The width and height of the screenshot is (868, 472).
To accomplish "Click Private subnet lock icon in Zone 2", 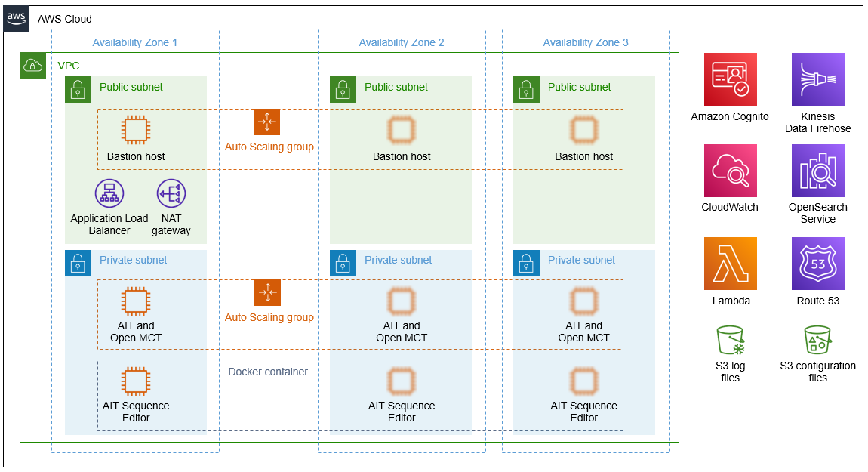I will point(343,263).
